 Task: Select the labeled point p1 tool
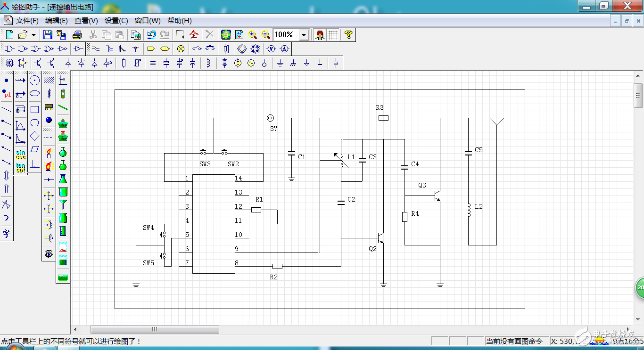(x=7, y=94)
